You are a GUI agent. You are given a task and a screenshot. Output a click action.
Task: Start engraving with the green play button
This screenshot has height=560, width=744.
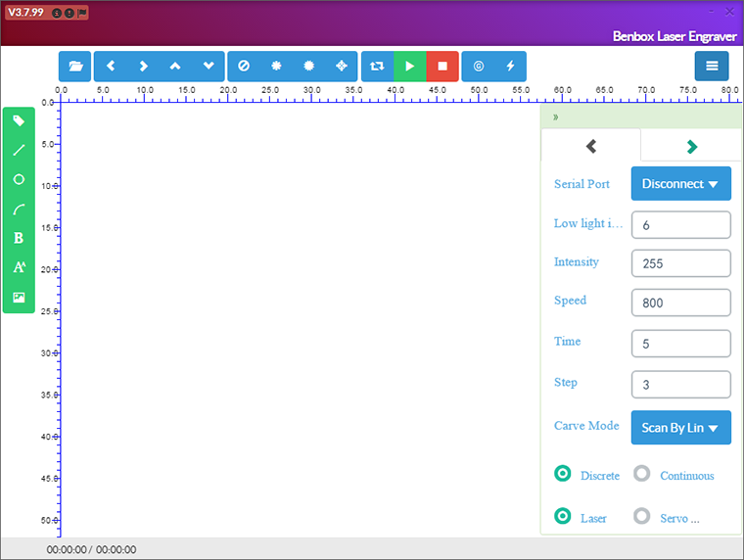click(x=410, y=66)
